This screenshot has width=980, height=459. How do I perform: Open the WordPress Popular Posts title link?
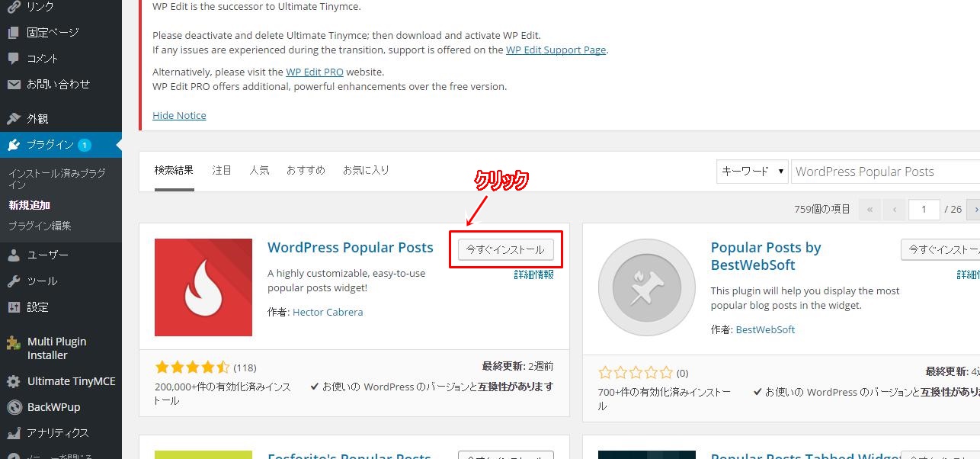(351, 248)
